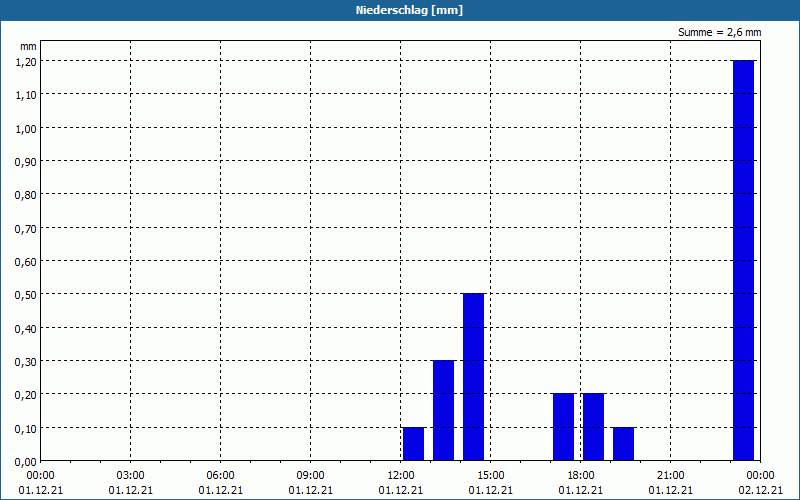Click the '0,90' y-axis label

click(26, 162)
